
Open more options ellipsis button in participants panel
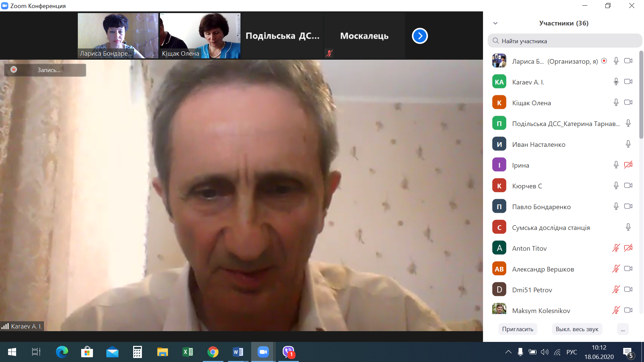pyautogui.click(x=623, y=329)
